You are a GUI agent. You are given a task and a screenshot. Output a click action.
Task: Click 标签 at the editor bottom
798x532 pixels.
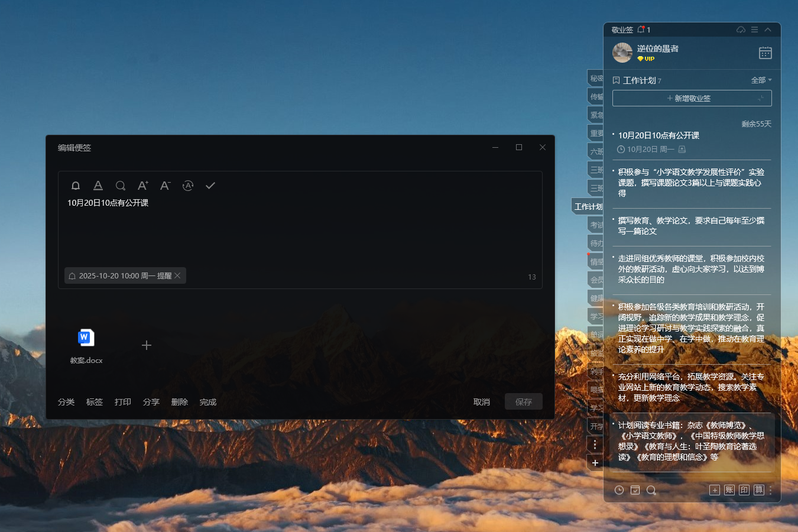click(95, 402)
